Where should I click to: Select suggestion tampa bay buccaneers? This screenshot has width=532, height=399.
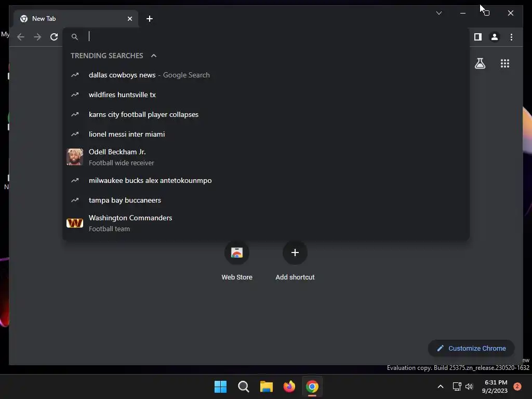point(266,200)
